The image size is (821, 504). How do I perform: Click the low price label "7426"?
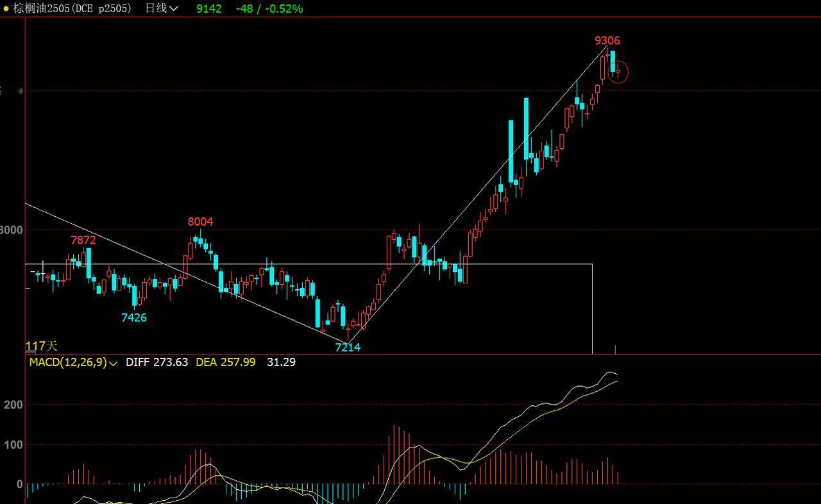point(134,317)
